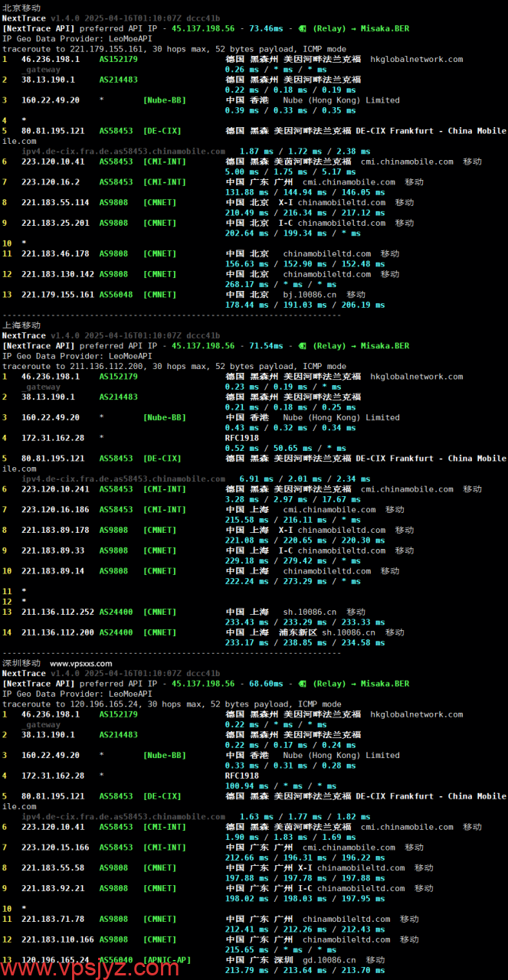
Task: Select hop IP 221.183.92.21
Action: 53,888
